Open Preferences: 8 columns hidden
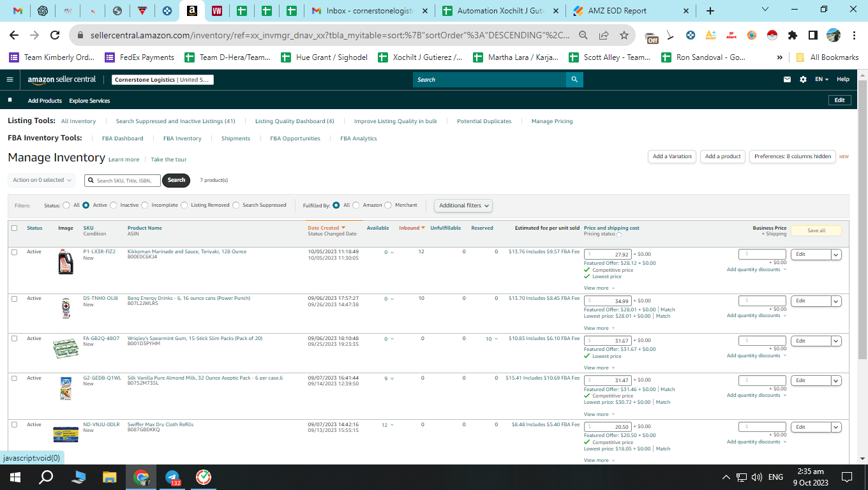The width and height of the screenshot is (868, 490). pos(793,156)
